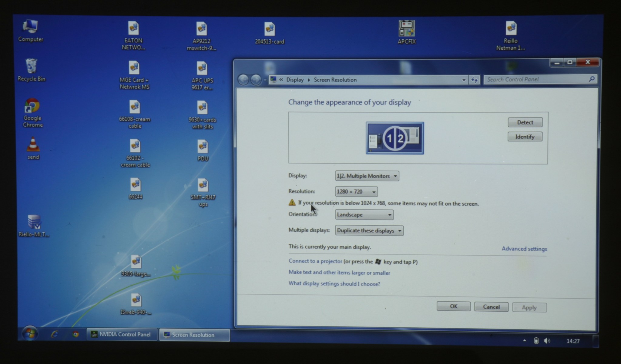Select the Riello-MLT desktop icon
This screenshot has width=621, height=364.
tap(34, 226)
